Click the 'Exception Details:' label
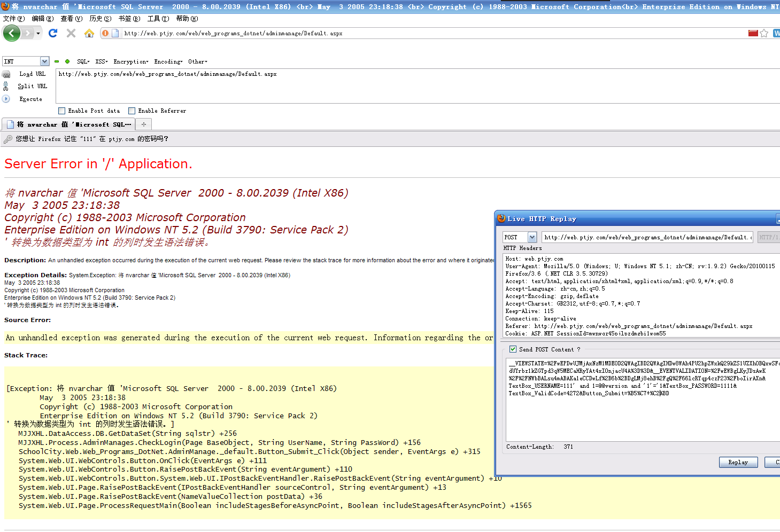This screenshot has height=532, width=780. point(35,275)
